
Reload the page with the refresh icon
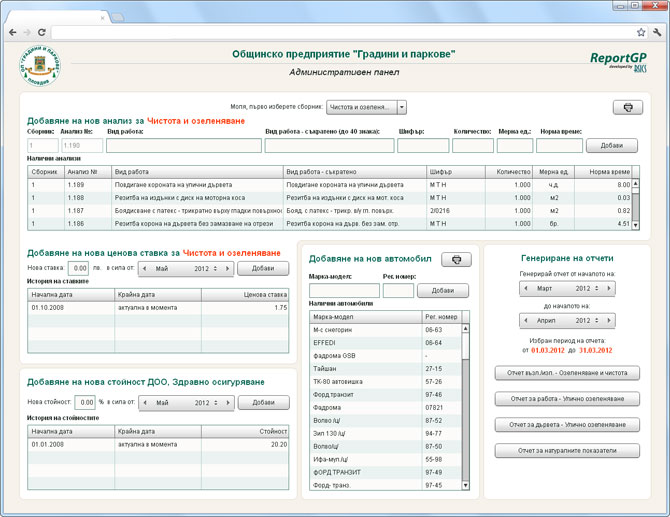(41, 32)
